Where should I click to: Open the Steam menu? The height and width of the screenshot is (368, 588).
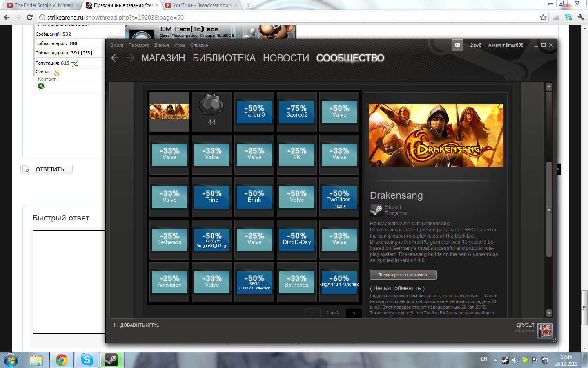pos(117,45)
